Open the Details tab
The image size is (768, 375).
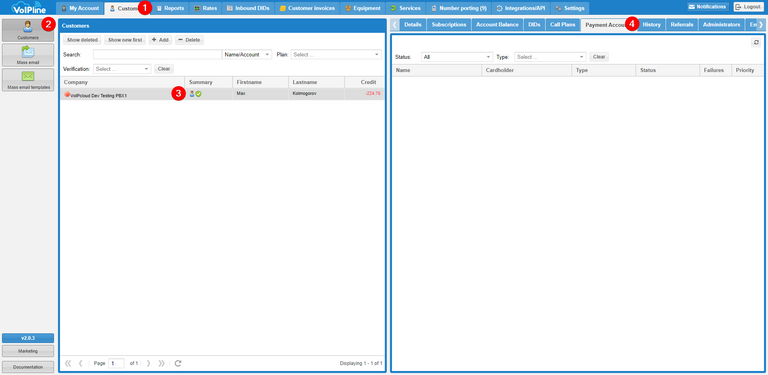tap(413, 24)
